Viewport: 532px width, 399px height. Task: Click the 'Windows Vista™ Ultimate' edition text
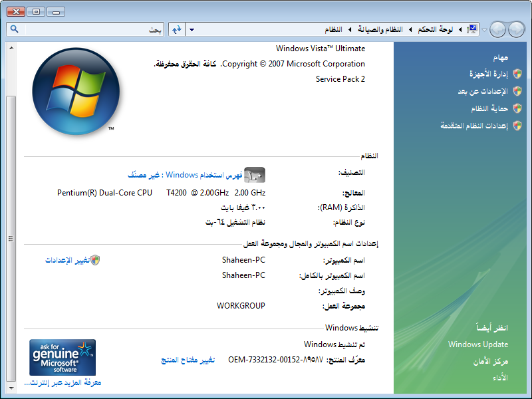[321, 49]
